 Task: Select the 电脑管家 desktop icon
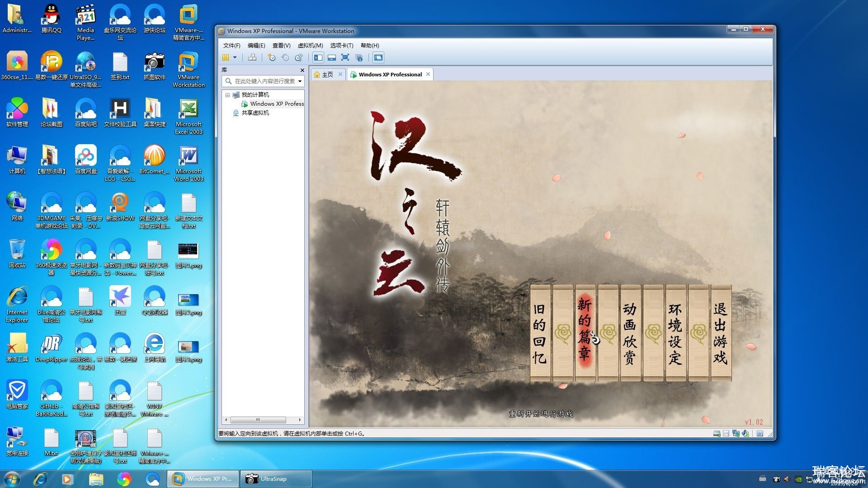[17, 394]
